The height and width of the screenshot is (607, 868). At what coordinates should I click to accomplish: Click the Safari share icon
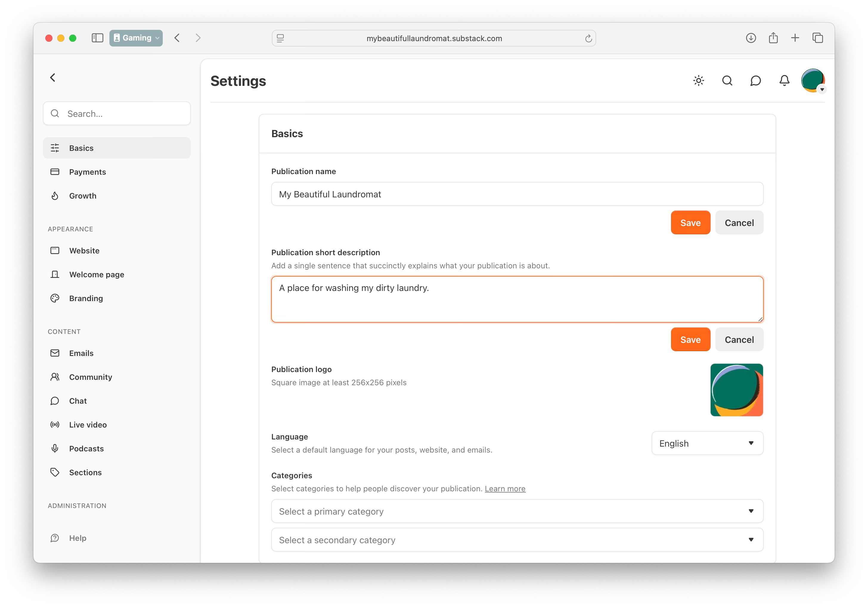[x=773, y=38]
